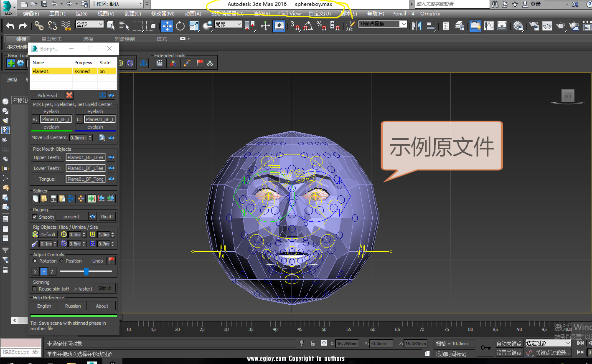
Task: Activate the Select and Rotate tool
Action: click(180, 26)
